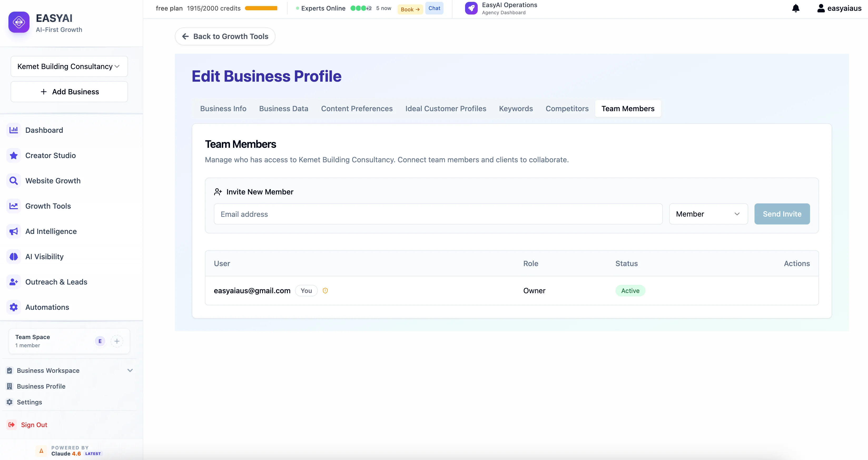The width and height of the screenshot is (868, 460).
Task: Click the email address input field
Action: point(438,214)
